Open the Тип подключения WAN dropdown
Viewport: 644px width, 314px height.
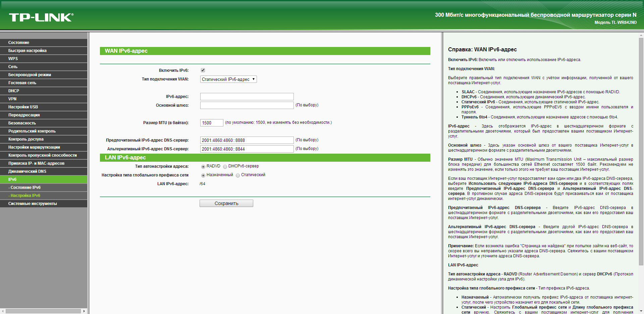(x=228, y=79)
